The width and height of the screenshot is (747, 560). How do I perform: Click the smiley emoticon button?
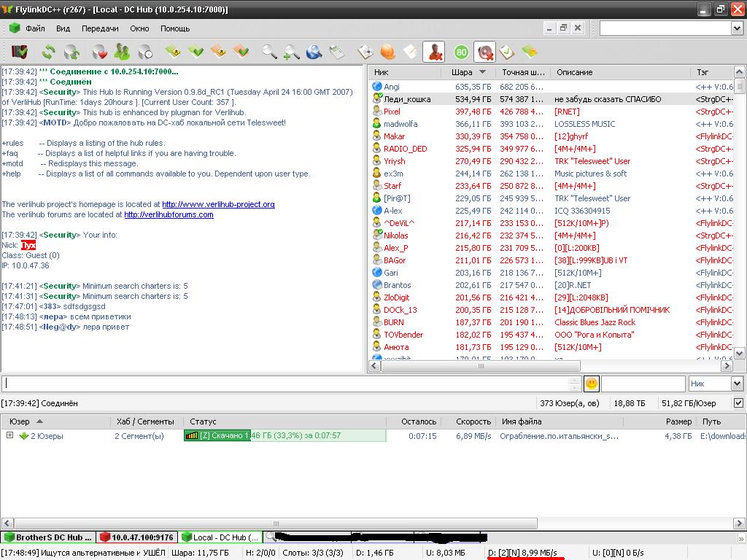click(x=591, y=384)
